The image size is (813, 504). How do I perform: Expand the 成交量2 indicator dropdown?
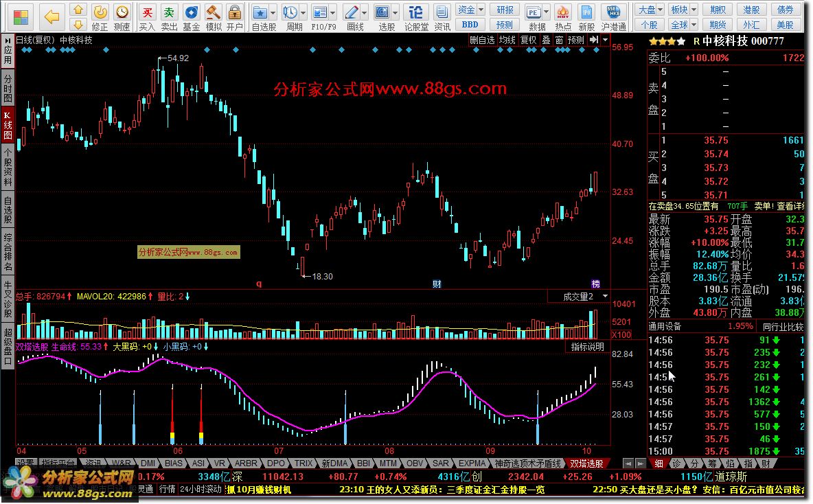[x=606, y=296]
